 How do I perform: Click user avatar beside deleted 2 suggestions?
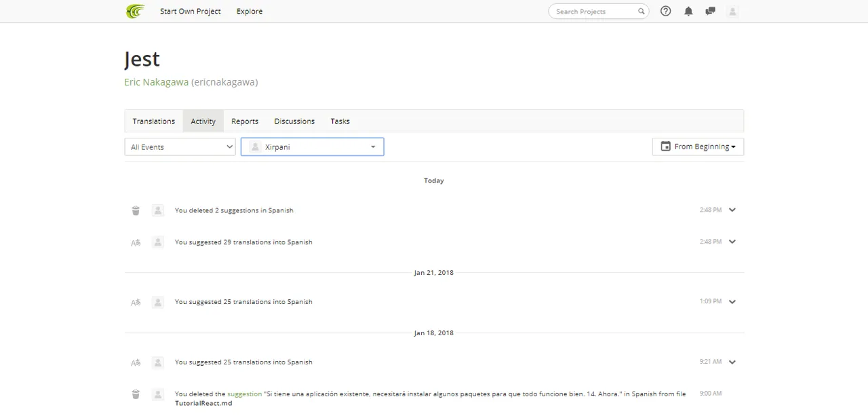(158, 210)
